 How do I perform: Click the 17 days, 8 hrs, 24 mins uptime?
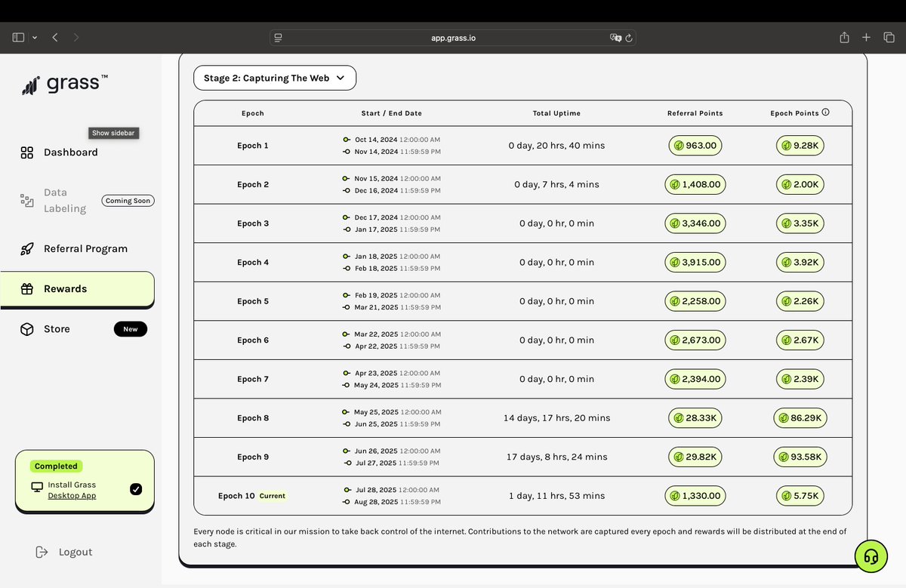556,457
